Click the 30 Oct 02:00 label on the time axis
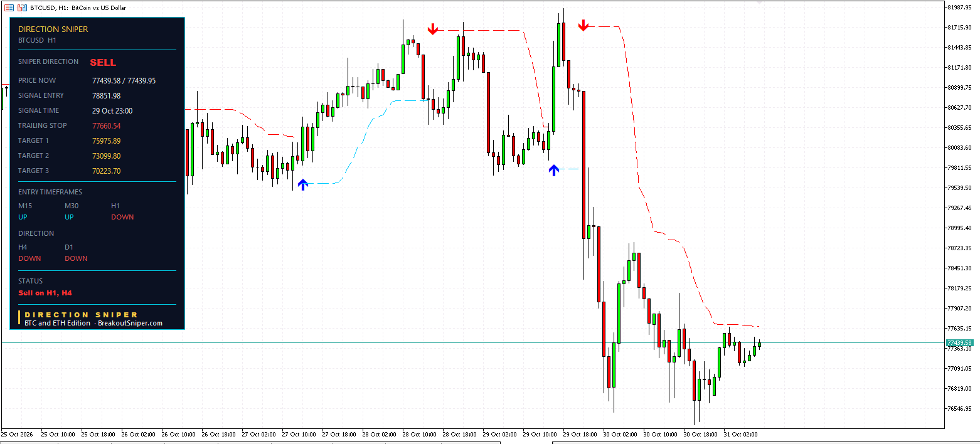 pyautogui.click(x=620, y=434)
